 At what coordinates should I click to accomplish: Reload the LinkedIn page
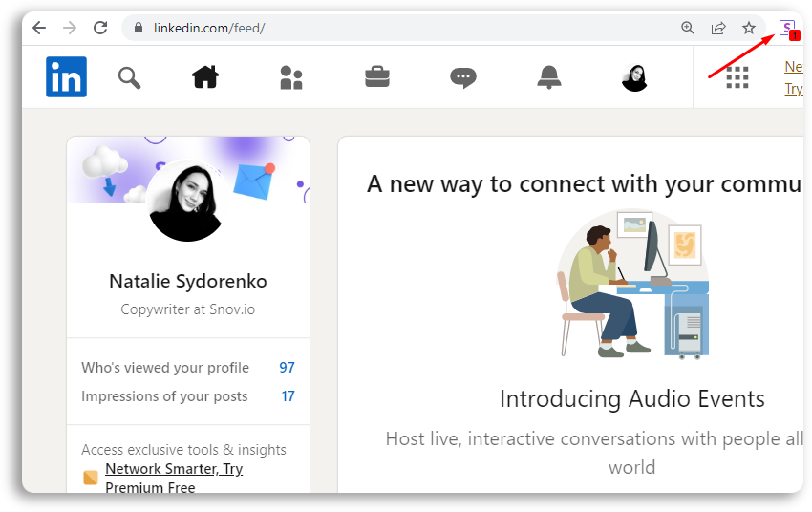click(x=100, y=28)
